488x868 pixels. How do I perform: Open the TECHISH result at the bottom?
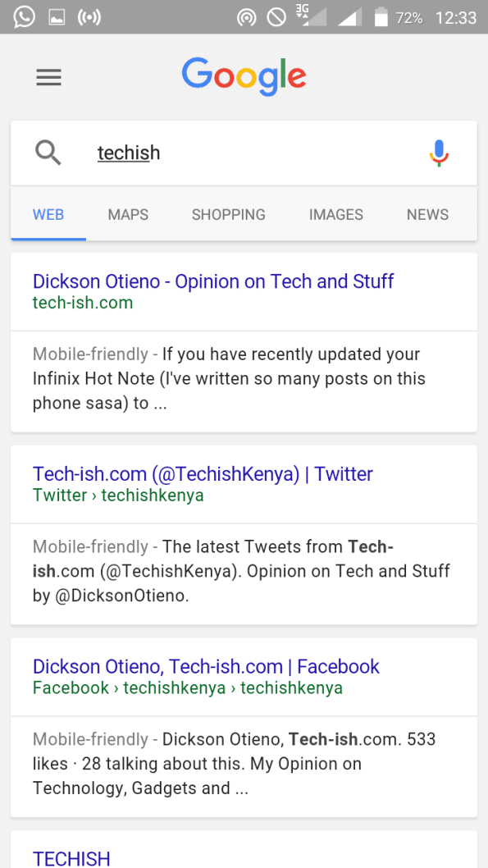71,859
